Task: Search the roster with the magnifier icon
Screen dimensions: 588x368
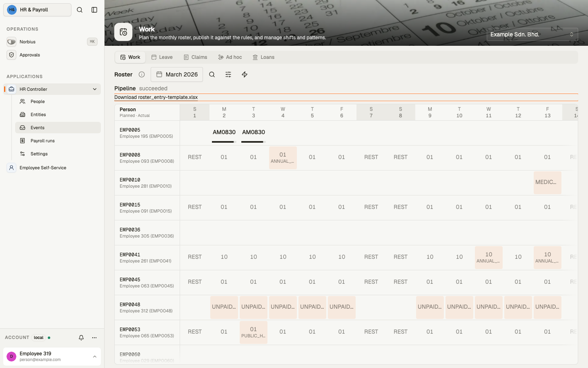Action: tap(212, 74)
